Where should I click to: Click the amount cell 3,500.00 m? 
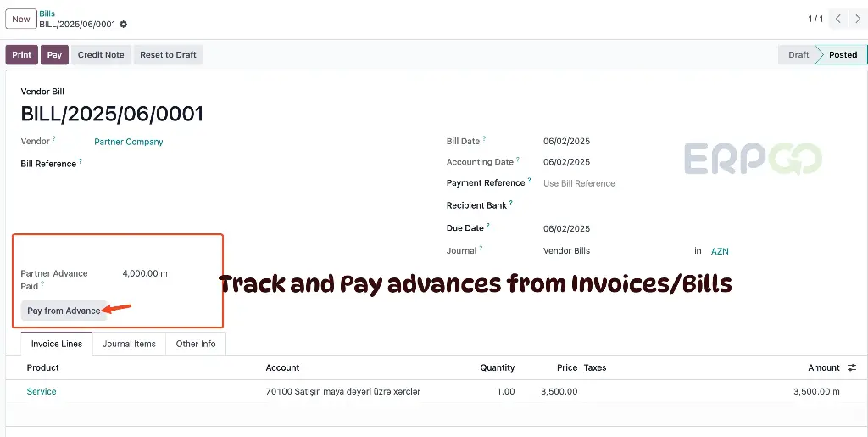tap(816, 391)
